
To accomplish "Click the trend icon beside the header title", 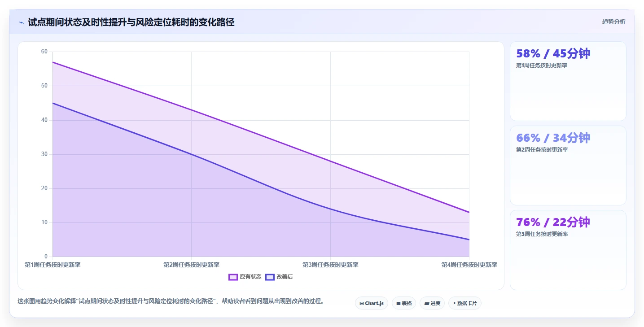I will pos(22,22).
